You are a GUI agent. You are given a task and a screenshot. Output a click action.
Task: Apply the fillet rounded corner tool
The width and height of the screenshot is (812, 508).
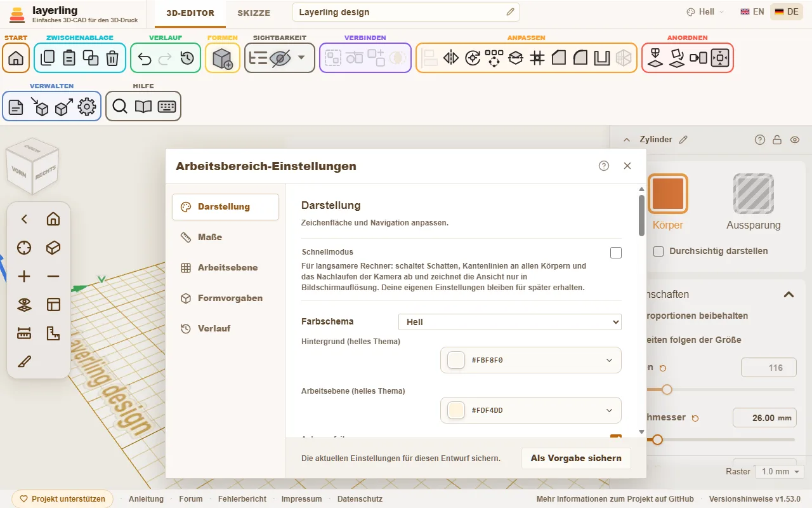point(580,58)
